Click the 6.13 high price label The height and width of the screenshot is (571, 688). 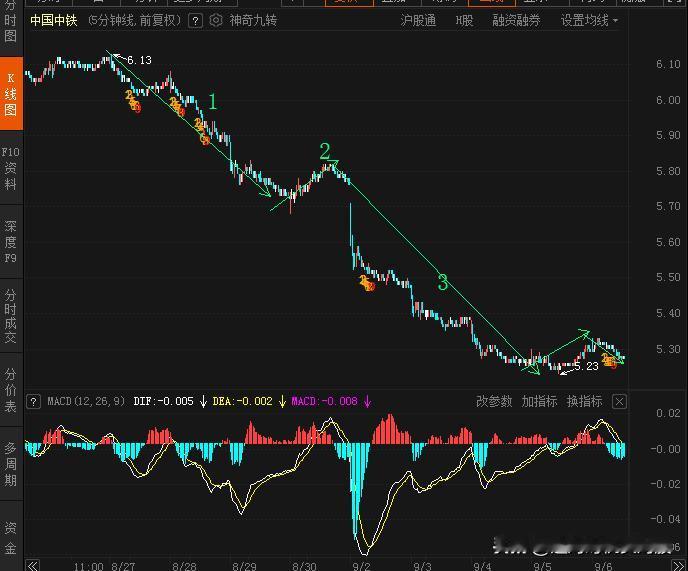(140, 60)
